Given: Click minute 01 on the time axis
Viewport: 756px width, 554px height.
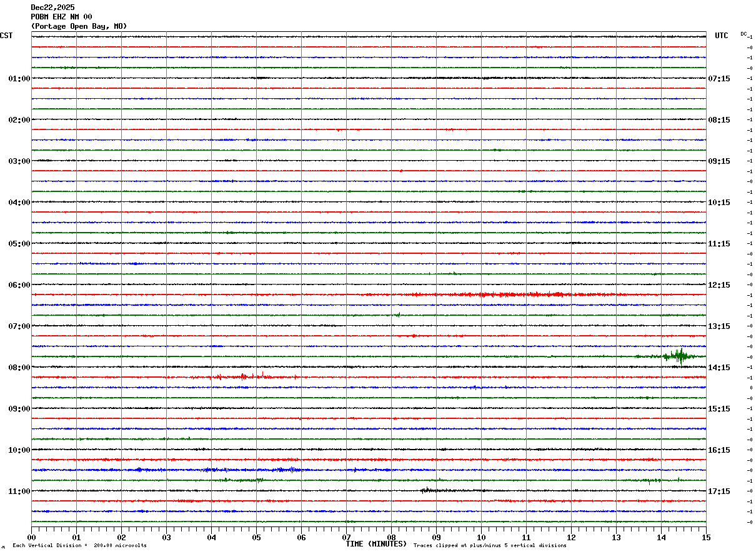Looking at the screenshot, I should pyautogui.click(x=76, y=537).
